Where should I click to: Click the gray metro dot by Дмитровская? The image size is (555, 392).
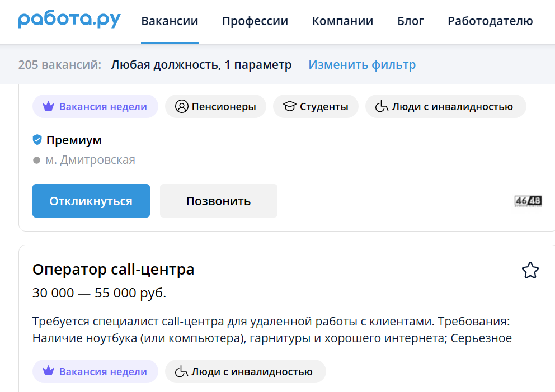click(36, 160)
